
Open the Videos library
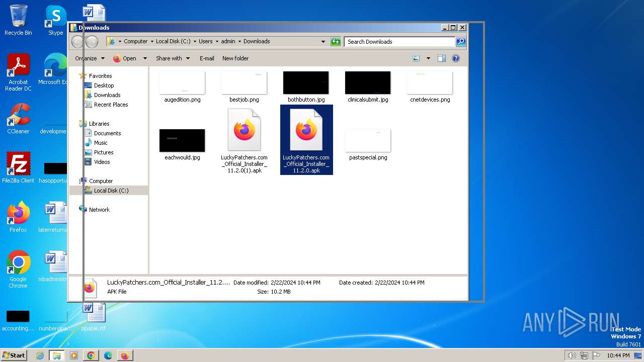[102, 162]
